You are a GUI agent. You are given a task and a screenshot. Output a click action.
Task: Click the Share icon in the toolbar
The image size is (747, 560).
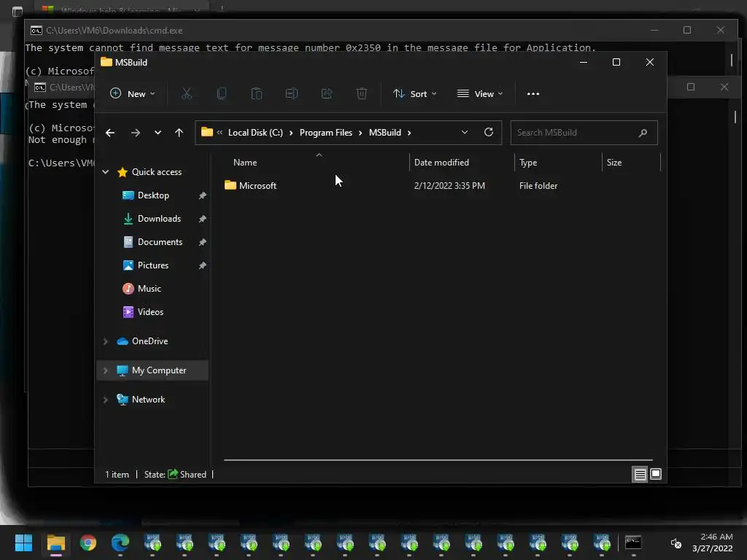coord(327,94)
